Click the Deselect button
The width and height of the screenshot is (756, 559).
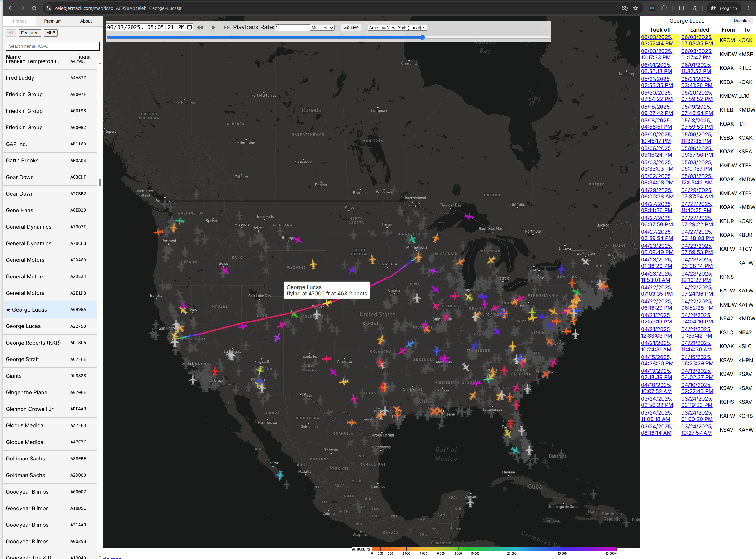[742, 21]
